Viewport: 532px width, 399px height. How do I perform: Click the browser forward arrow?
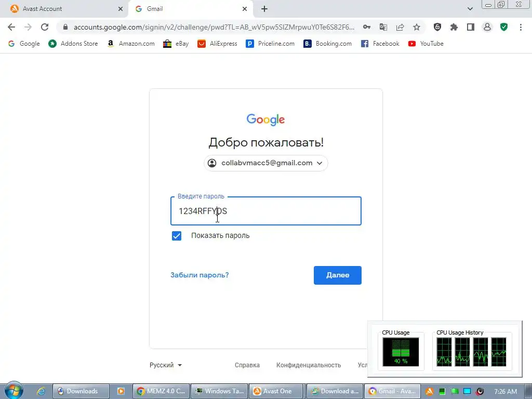(28, 27)
